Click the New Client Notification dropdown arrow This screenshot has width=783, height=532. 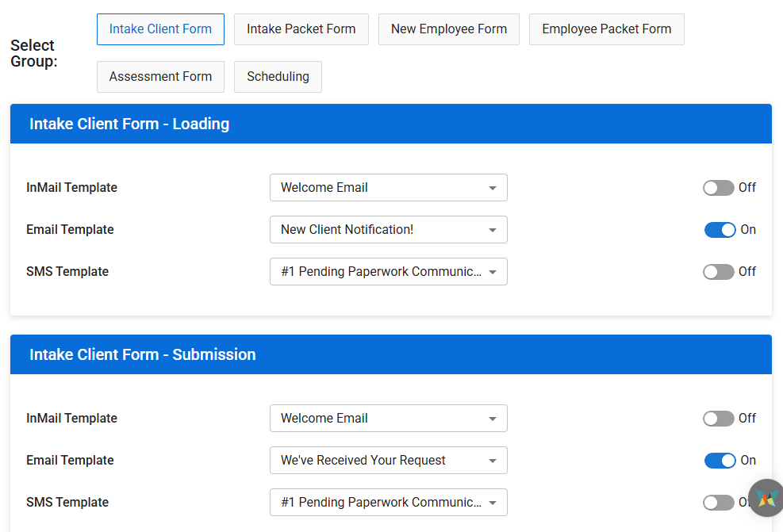[x=493, y=230]
